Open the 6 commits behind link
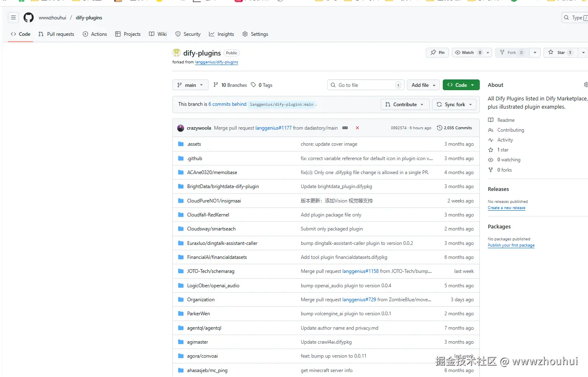This screenshot has width=588, height=377. [x=228, y=105]
